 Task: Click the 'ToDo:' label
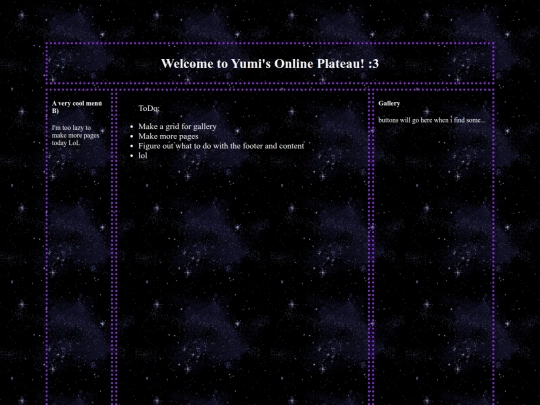pyautogui.click(x=149, y=108)
